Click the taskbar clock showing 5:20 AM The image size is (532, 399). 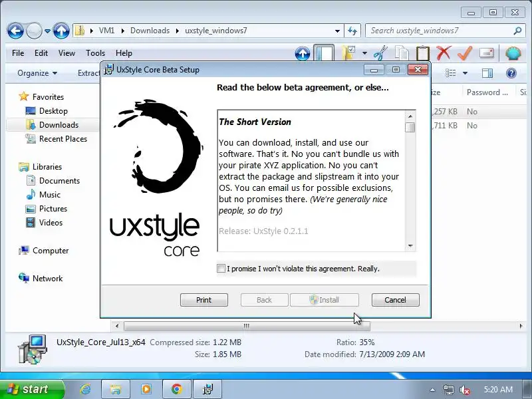point(498,390)
